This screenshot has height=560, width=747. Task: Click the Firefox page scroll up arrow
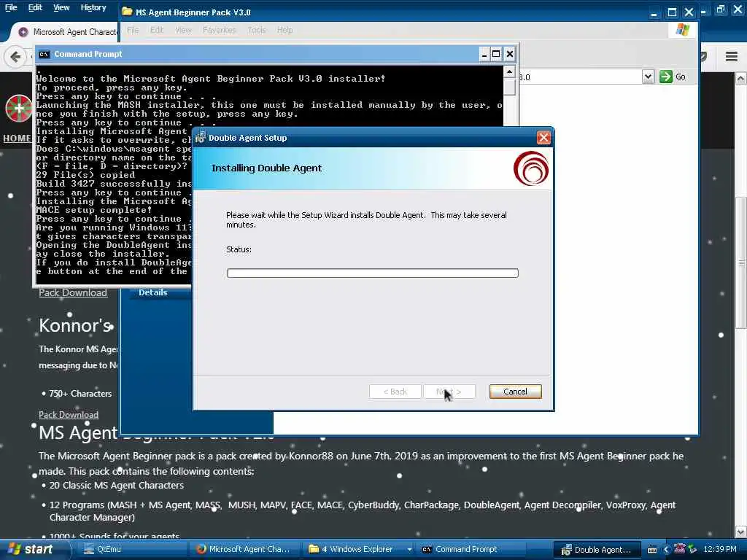coord(741,79)
